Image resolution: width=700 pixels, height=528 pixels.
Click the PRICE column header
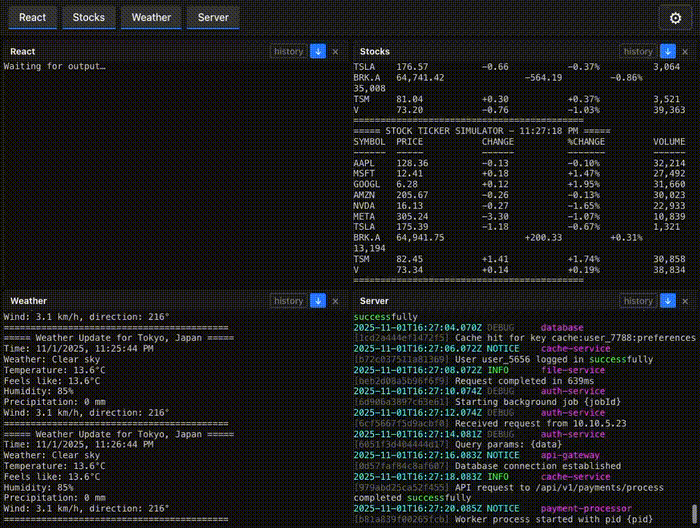pyautogui.click(x=409, y=141)
